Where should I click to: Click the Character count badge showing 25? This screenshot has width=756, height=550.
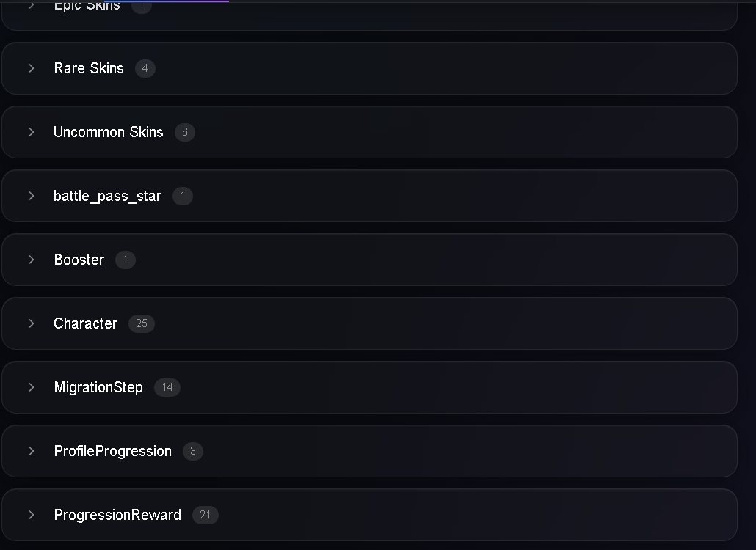[x=141, y=323]
